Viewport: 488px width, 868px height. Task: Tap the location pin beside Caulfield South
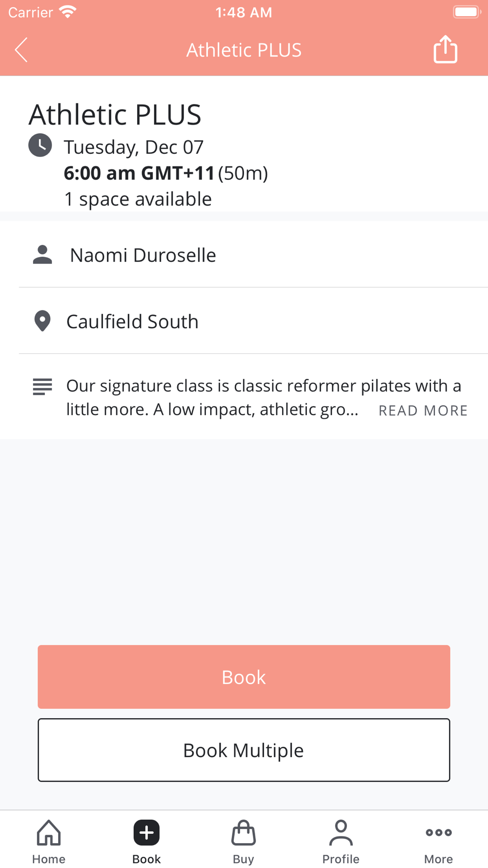pos(42,321)
